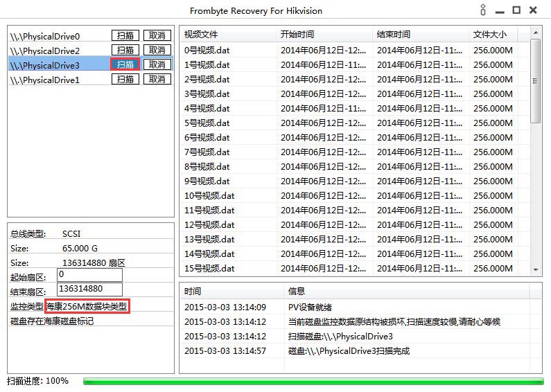Close the Frombyte Recovery window
The image size is (551, 392).
coord(533,10)
